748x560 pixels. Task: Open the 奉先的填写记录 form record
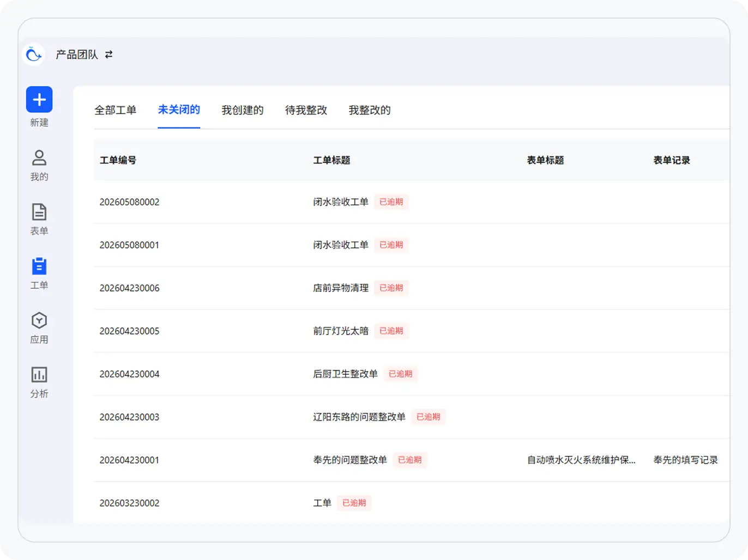(686, 460)
